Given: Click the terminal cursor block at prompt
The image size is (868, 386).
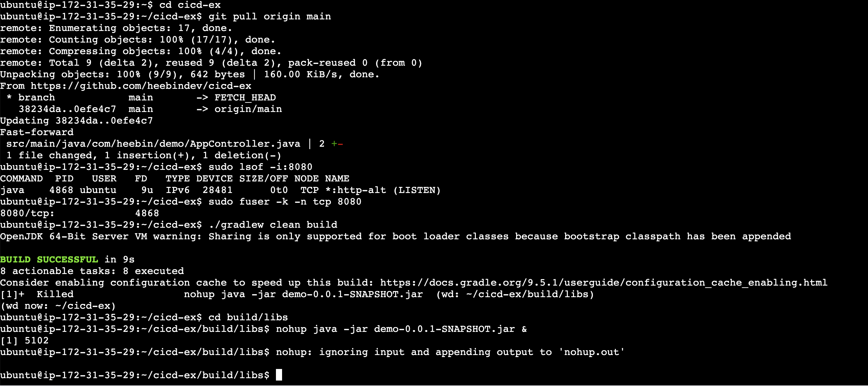Looking at the screenshot, I should tap(279, 375).
